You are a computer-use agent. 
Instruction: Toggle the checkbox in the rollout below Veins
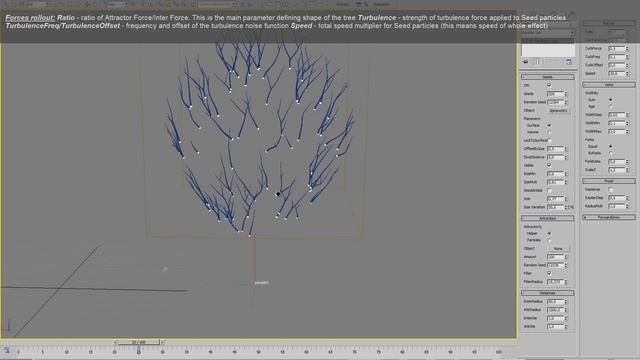[x=611, y=189]
